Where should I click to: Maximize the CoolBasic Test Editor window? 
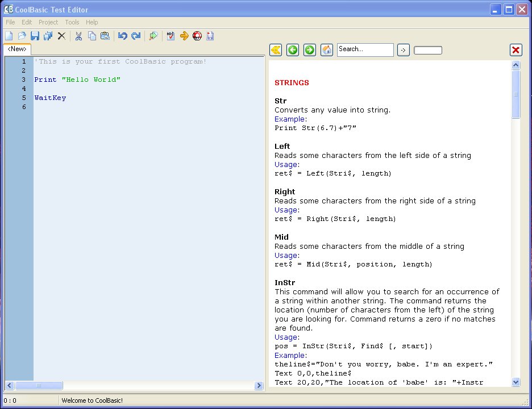[509, 10]
